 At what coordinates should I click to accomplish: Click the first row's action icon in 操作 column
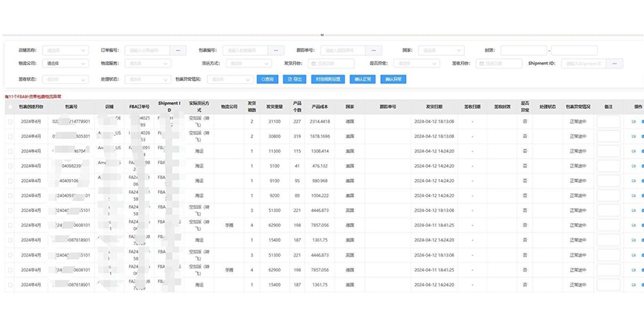pyautogui.click(x=634, y=122)
